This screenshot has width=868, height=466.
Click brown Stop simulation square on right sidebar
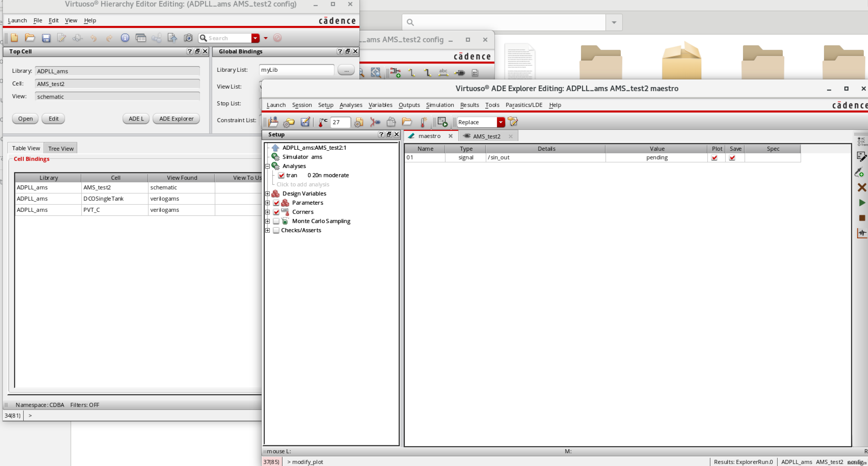(x=862, y=218)
